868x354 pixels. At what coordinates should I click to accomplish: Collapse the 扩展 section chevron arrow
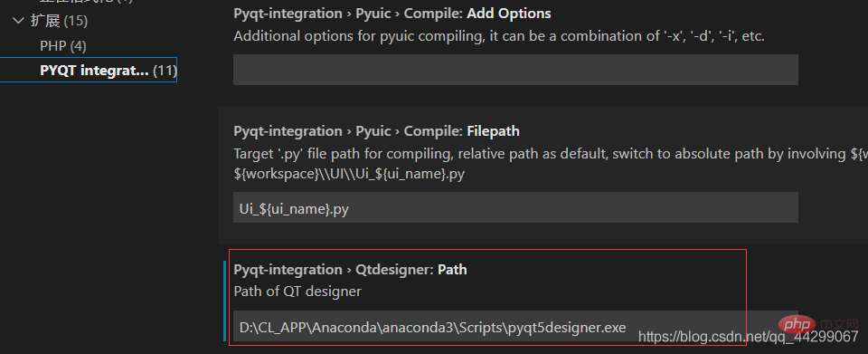(x=19, y=21)
